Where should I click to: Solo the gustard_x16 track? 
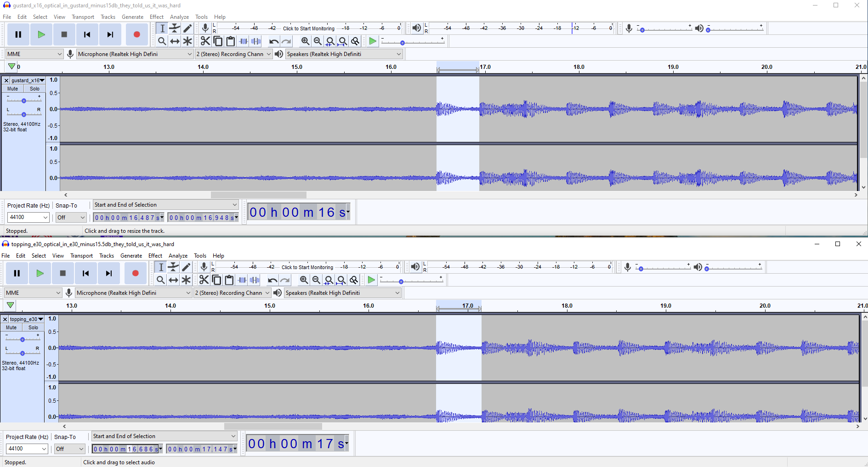[34, 89]
